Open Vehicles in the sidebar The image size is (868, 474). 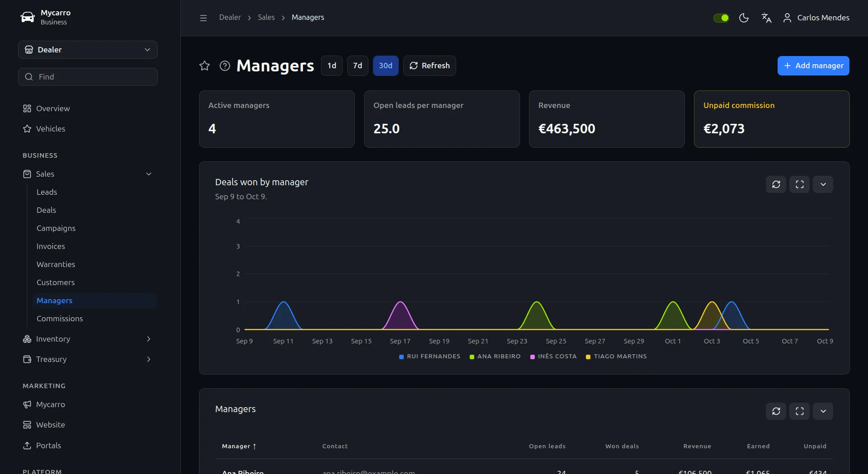[x=88, y=129]
